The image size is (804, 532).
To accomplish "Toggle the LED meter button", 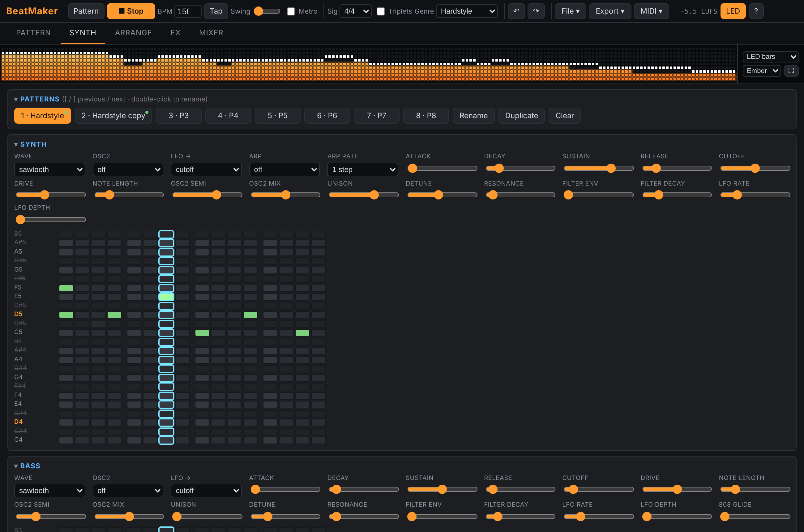I will [x=733, y=11].
